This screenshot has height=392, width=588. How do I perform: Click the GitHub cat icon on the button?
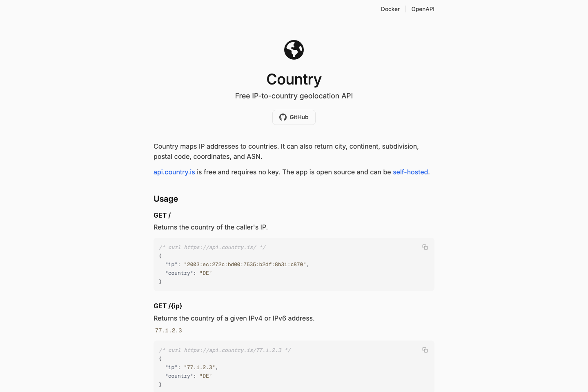click(283, 117)
